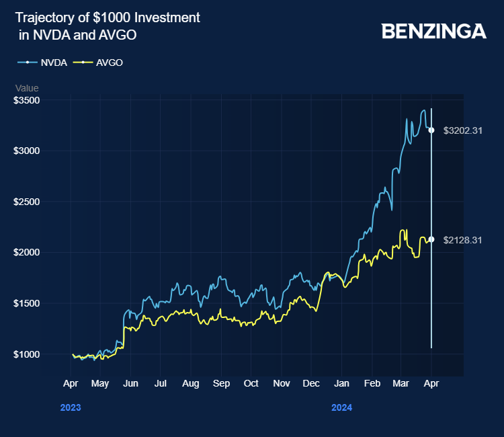The height and width of the screenshot is (437, 504).
Task: Click the 2023 year label
Action: pyautogui.click(x=71, y=407)
